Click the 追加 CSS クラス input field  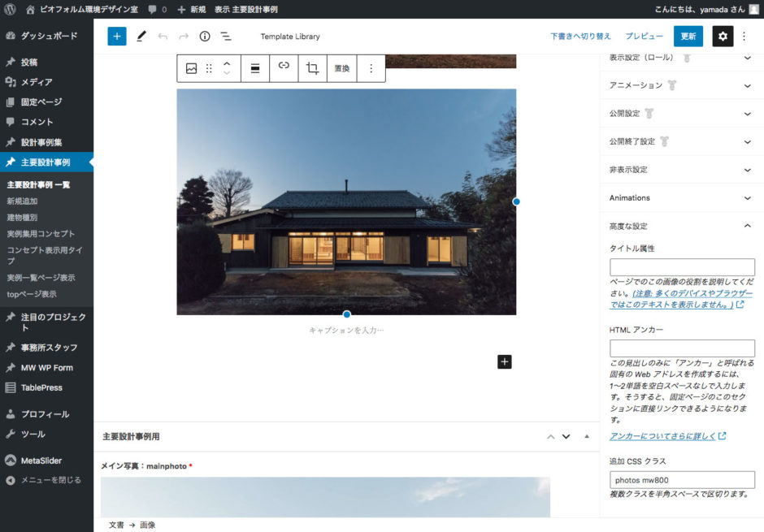tap(682, 480)
